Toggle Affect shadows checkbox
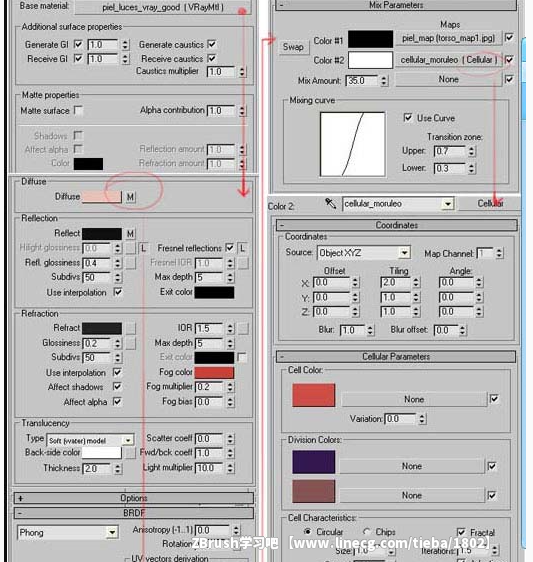533x562 pixels. point(117,386)
